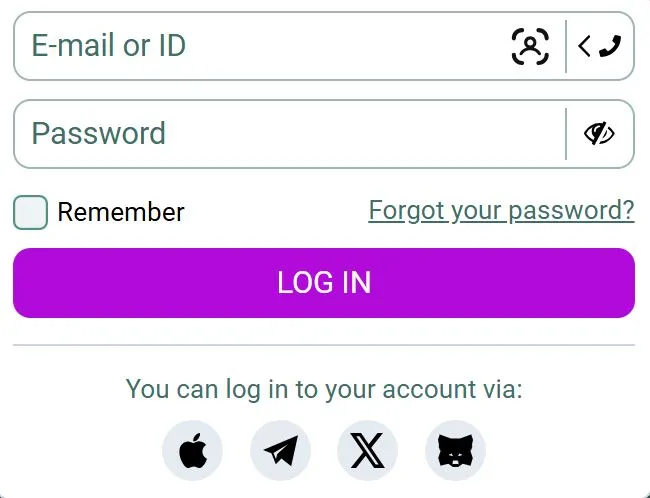Show password using the crossed-eye icon
This screenshot has height=498, width=650.
(x=599, y=134)
